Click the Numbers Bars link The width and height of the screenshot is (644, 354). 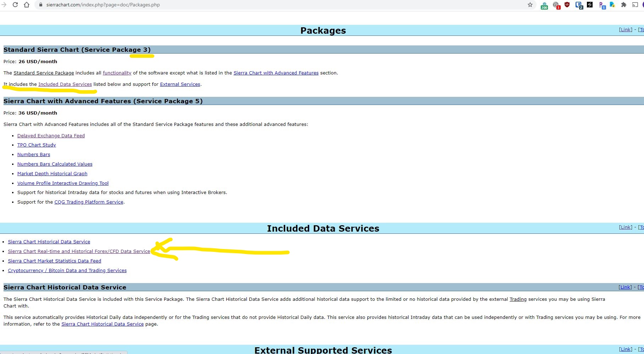coord(34,155)
